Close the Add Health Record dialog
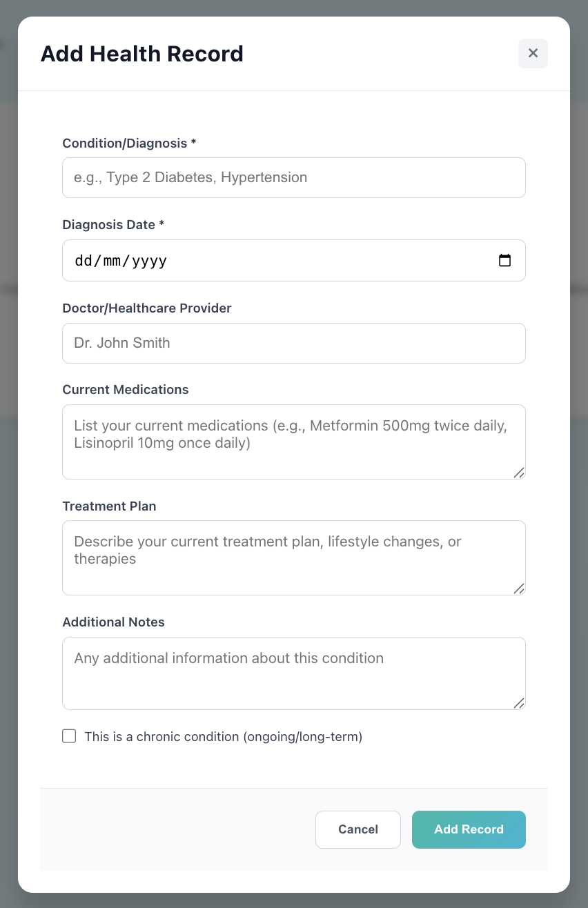Screen dimensions: 588x908 [533, 53]
